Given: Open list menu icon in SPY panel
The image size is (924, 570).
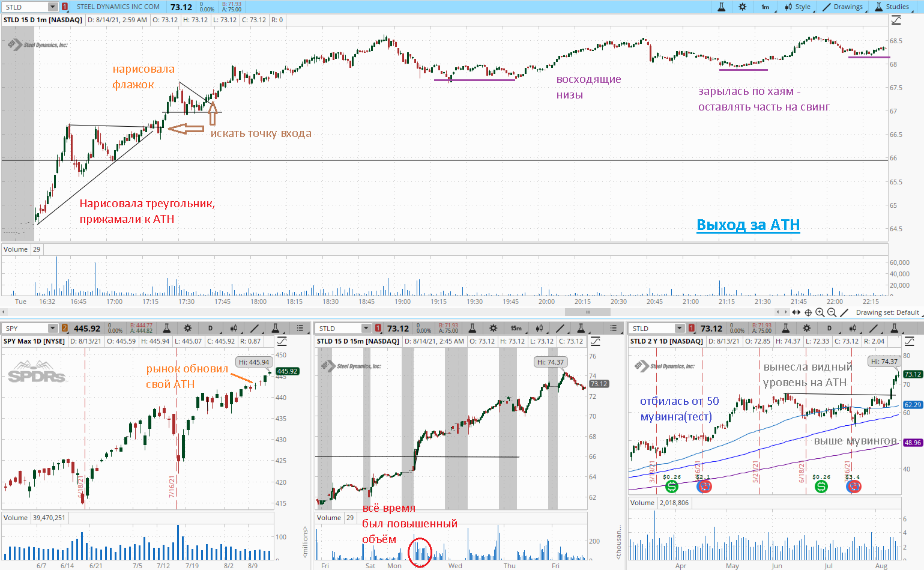Looking at the screenshot, I should click(x=300, y=328).
